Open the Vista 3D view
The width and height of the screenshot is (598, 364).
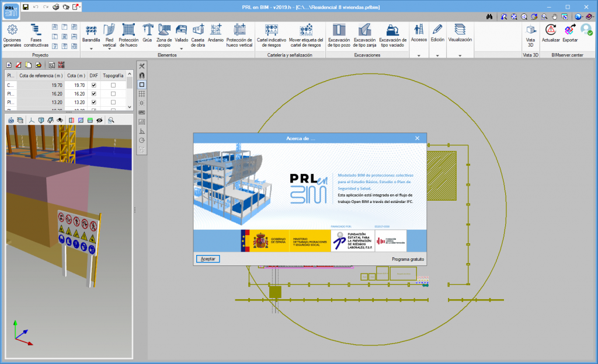[530, 36]
